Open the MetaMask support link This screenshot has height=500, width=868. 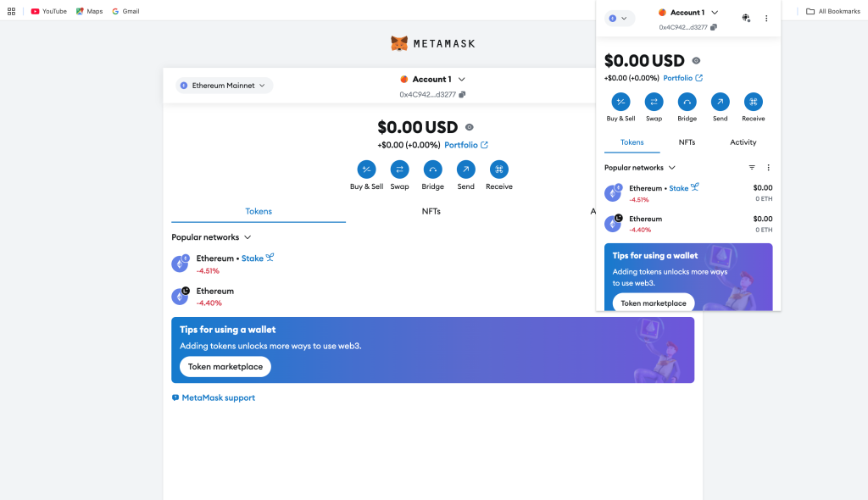(218, 397)
